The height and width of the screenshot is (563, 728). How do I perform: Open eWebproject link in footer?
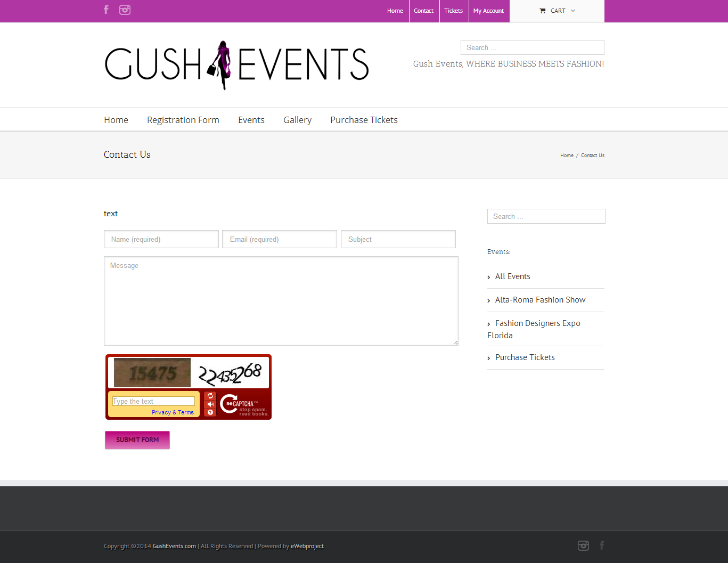(307, 546)
